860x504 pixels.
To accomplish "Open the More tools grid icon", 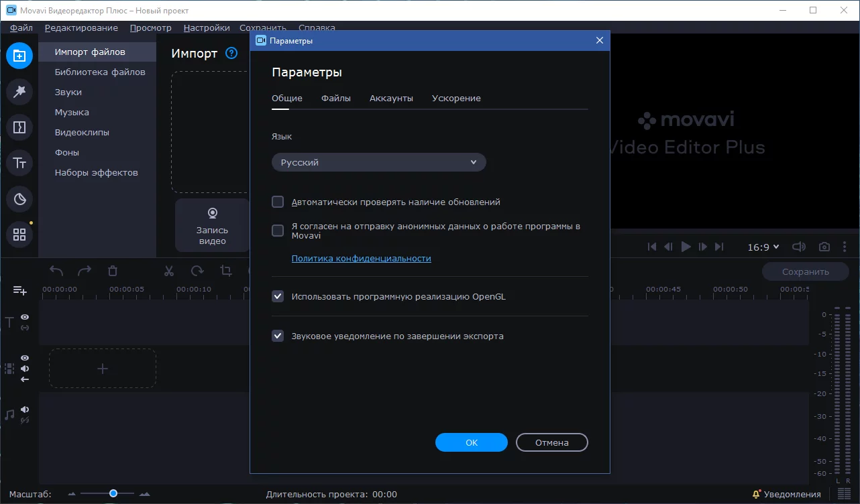I will point(19,235).
